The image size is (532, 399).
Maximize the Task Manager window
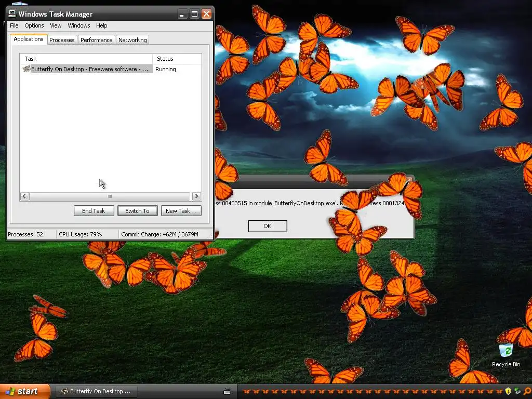pos(194,14)
